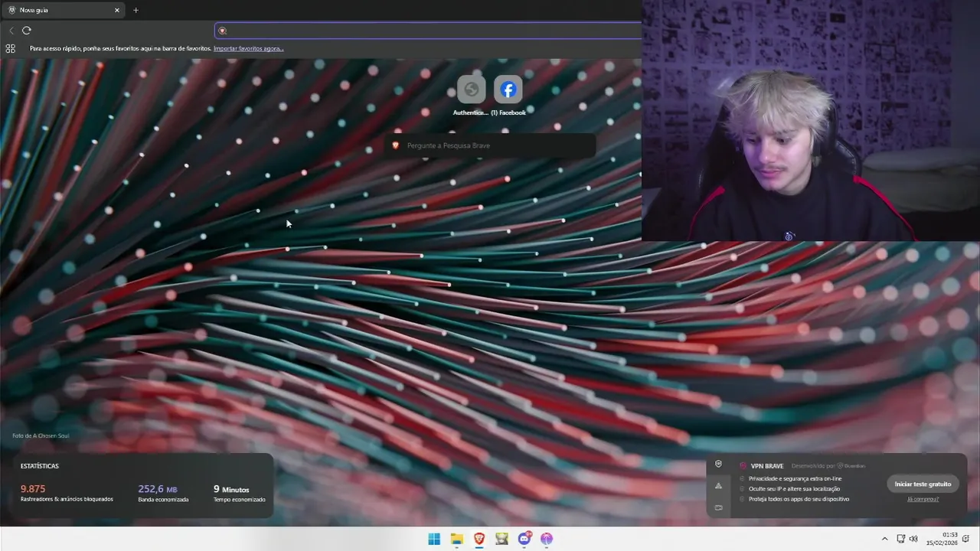This screenshot has width=980, height=551.
Task: Open the Authenticator shortcut tile
Action: click(x=471, y=90)
